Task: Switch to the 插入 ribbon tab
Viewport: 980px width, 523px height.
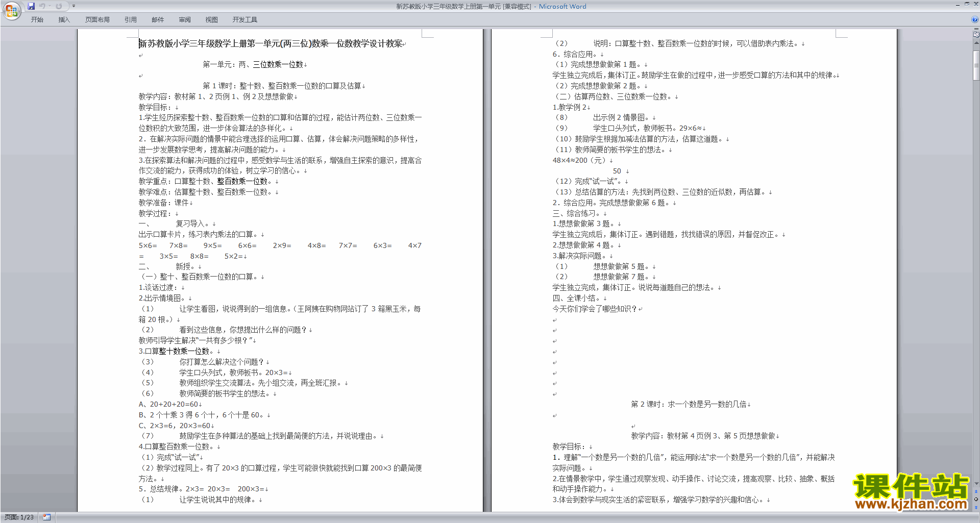Action: [x=64, y=20]
